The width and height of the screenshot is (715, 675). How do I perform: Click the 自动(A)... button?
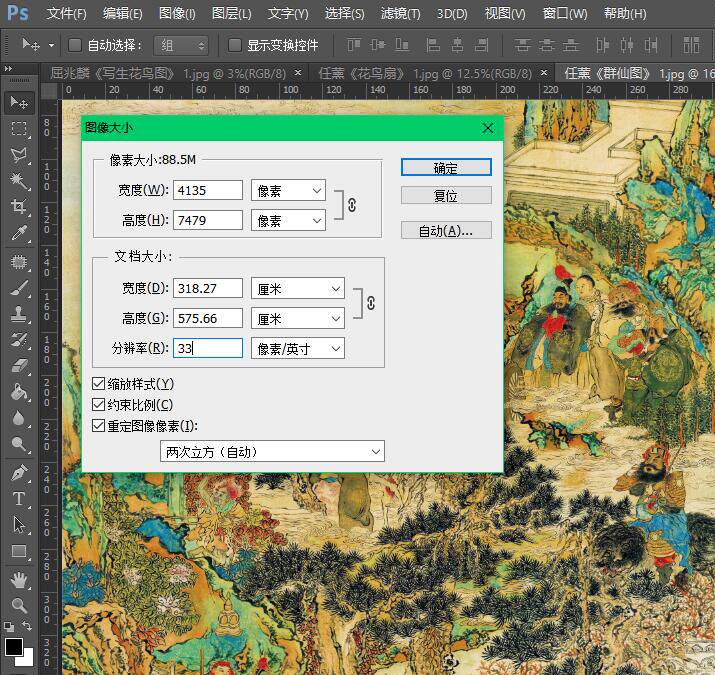click(x=446, y=230)
